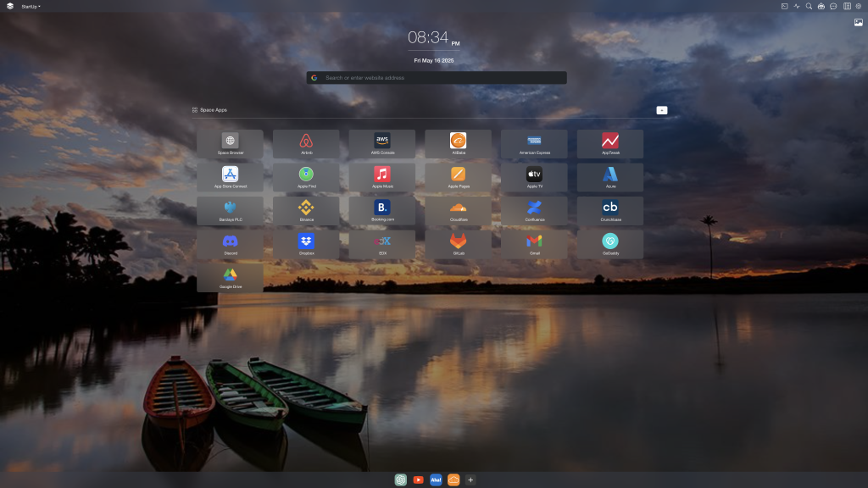Image resolution: width=868 pixels, height=488 pixels.
Task: Launch the Discord tile
Action: [230, 245]
